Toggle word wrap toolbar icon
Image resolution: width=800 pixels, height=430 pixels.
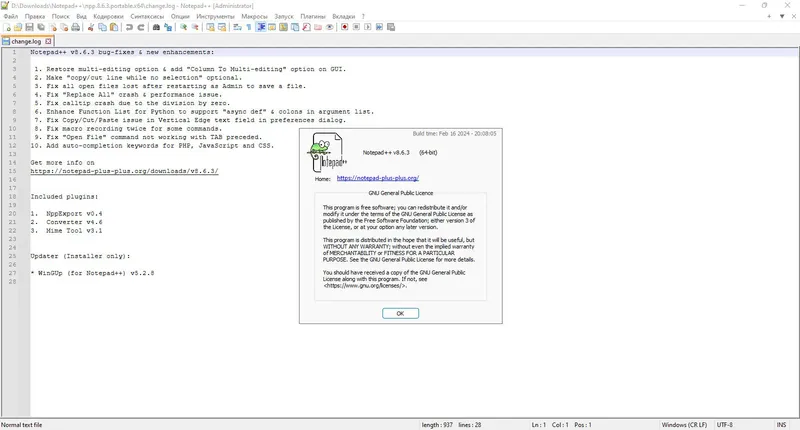[x=237, y=27]
